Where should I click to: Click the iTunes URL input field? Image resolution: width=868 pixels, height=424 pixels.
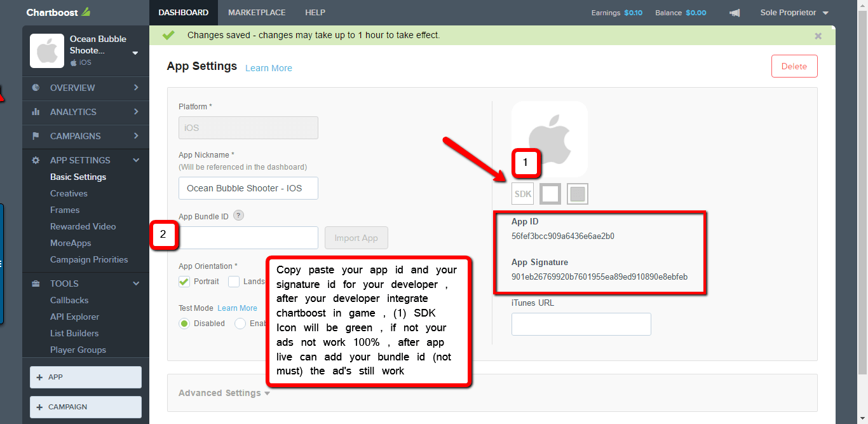[581, 324]
